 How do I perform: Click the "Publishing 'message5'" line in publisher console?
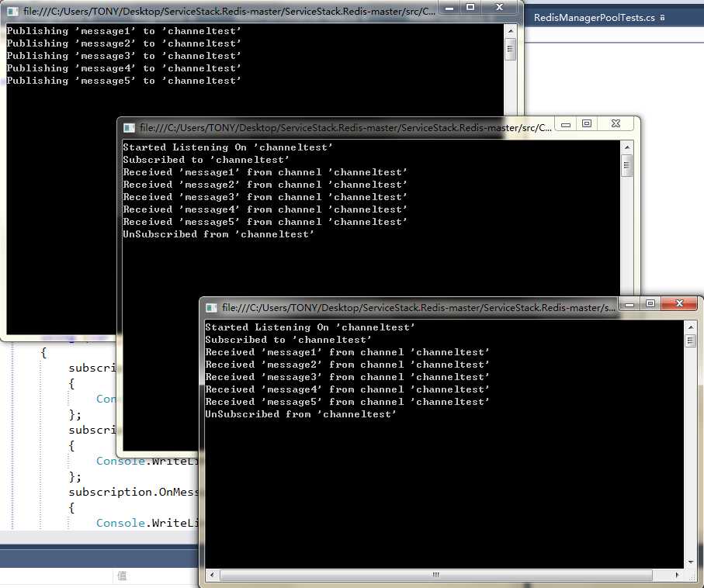coord(123,81)
